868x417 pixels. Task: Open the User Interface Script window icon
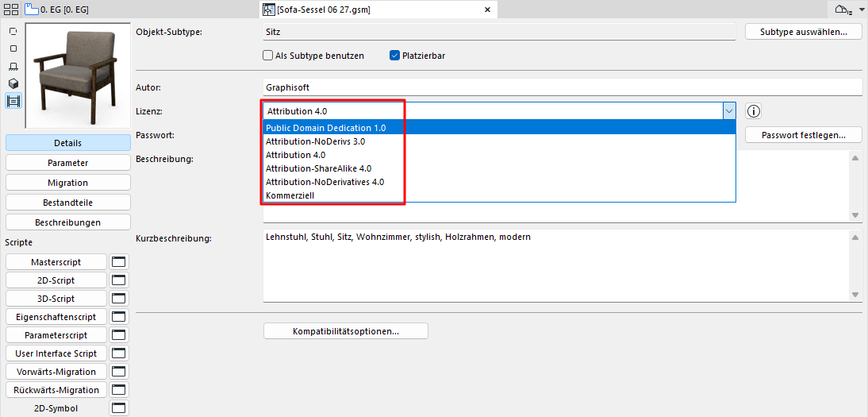[119, 353]
